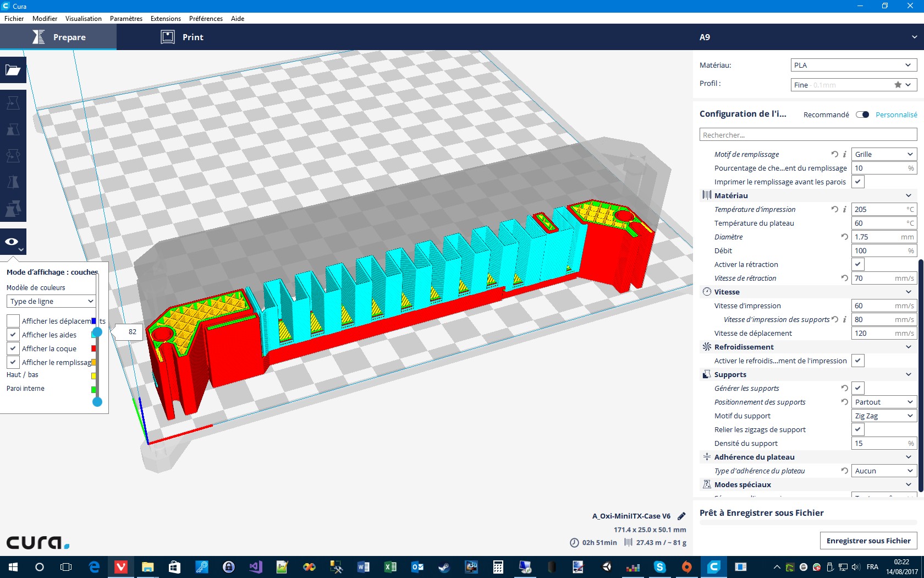Image resolution: width=924 pixels, height=578 pixels.
Task: Click the layer slider top handle
Action: point(97,332)
